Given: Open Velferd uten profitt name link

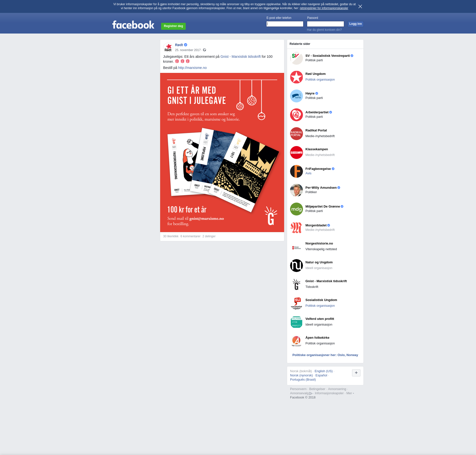Looking at the screenshot, I should pyautogui.click(x=320, y=319).
